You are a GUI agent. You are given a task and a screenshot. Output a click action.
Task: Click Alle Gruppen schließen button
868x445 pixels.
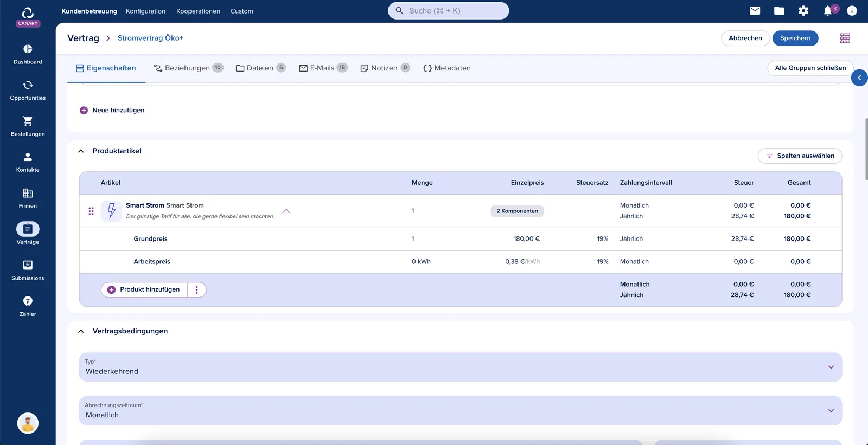coord(810,68)
